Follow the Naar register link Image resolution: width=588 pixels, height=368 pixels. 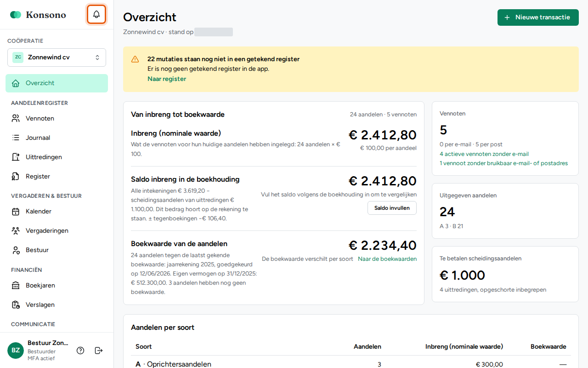pos(167,79)
